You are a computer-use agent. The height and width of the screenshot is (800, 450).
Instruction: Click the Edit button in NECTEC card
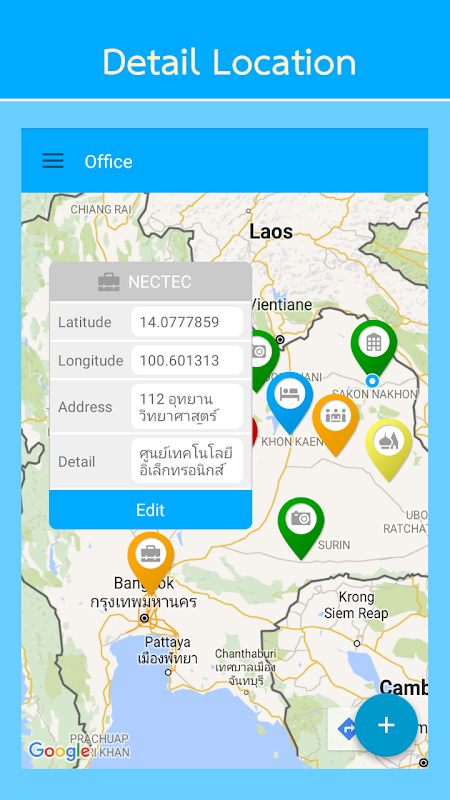tap(151, 510)
